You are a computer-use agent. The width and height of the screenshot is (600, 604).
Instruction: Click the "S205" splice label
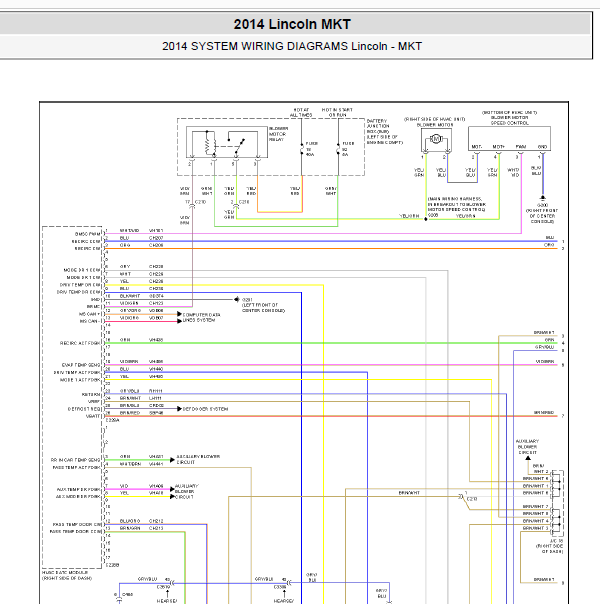(433, 215)
